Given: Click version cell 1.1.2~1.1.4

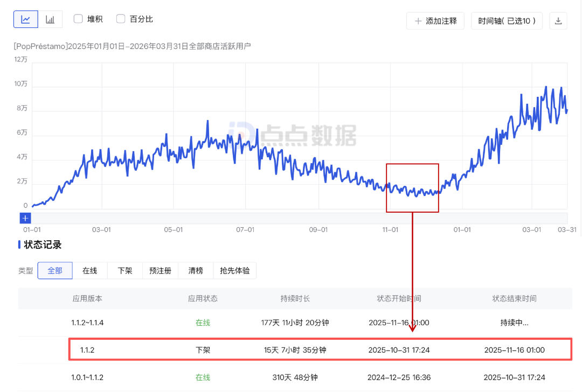Looking at the screenshot, I should pyautogui.click(x=87, y=323).
